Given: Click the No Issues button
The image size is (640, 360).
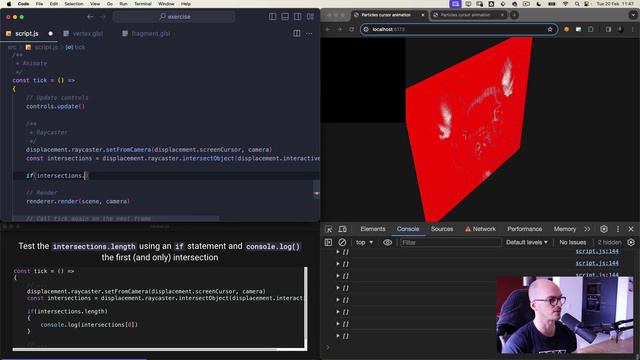Looking at the screenshot, I should pos(572,242).
